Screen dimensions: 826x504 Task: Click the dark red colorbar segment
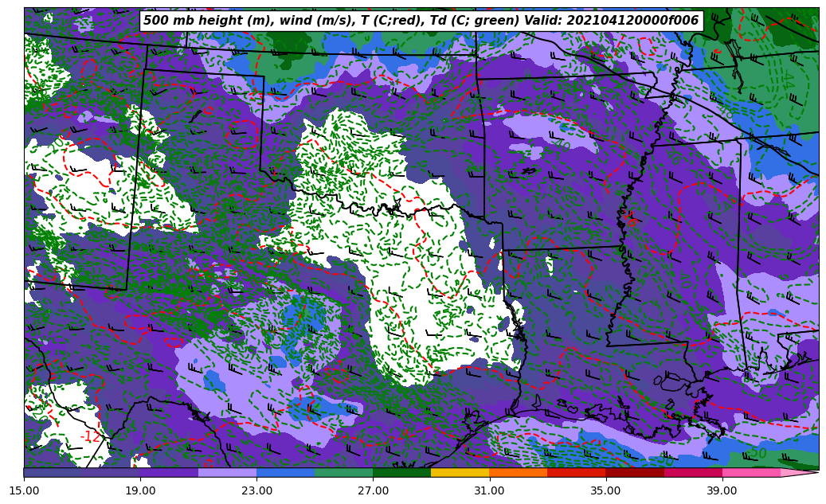635,472
